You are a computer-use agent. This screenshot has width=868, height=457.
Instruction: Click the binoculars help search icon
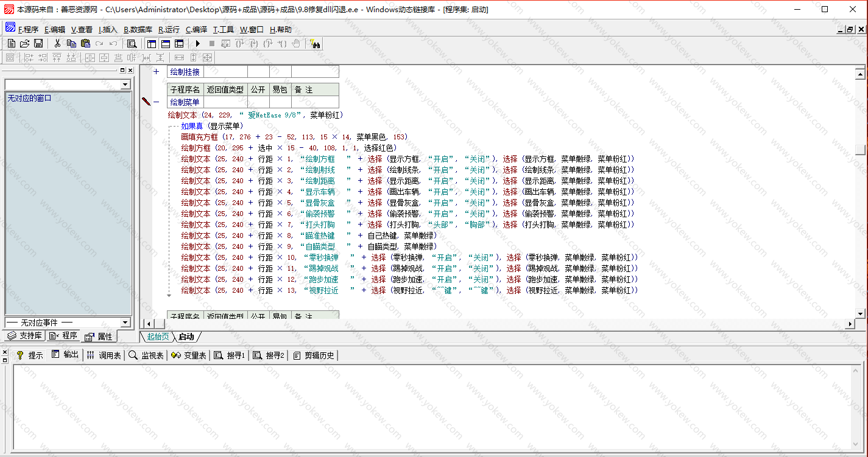(x=315, y=43)
